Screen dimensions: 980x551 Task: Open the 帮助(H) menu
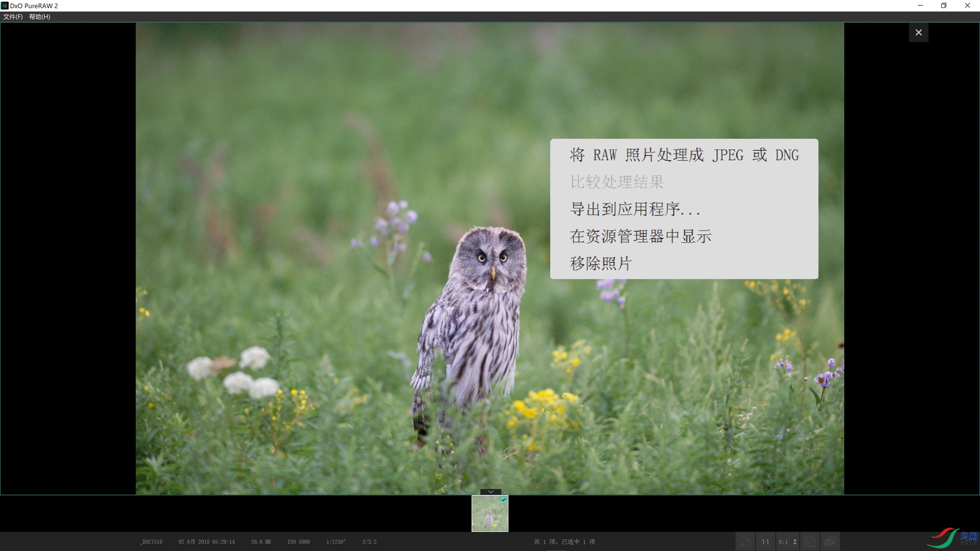pyautogui.click(x=39, y=17)
